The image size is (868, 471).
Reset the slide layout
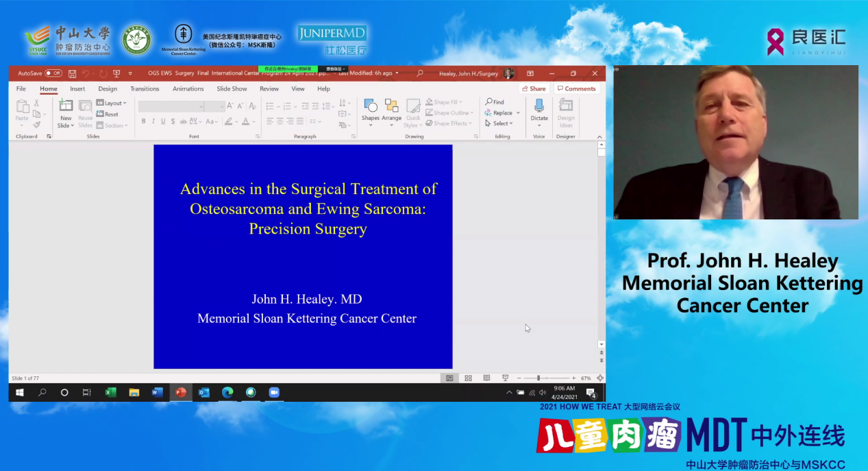point(108,114)
